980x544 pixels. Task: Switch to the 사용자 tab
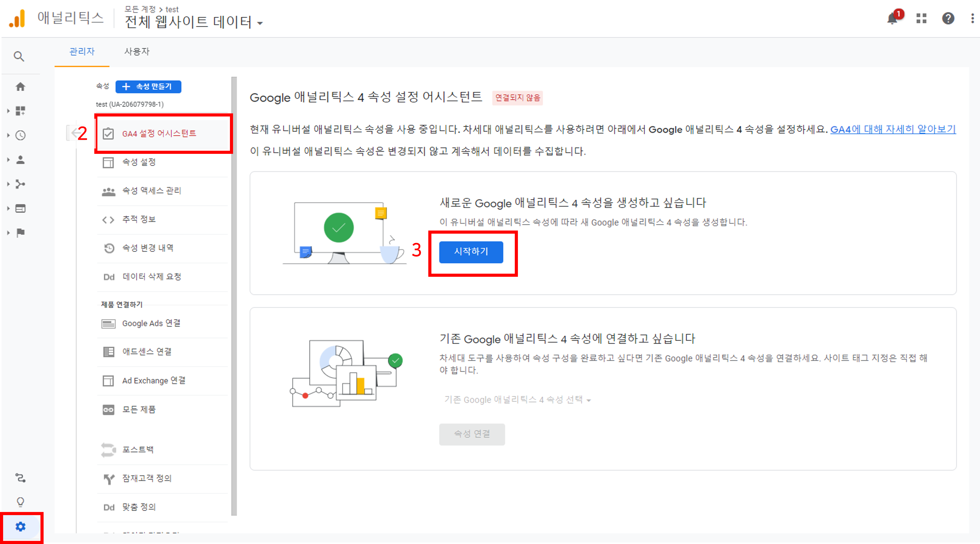click(137, 51)
